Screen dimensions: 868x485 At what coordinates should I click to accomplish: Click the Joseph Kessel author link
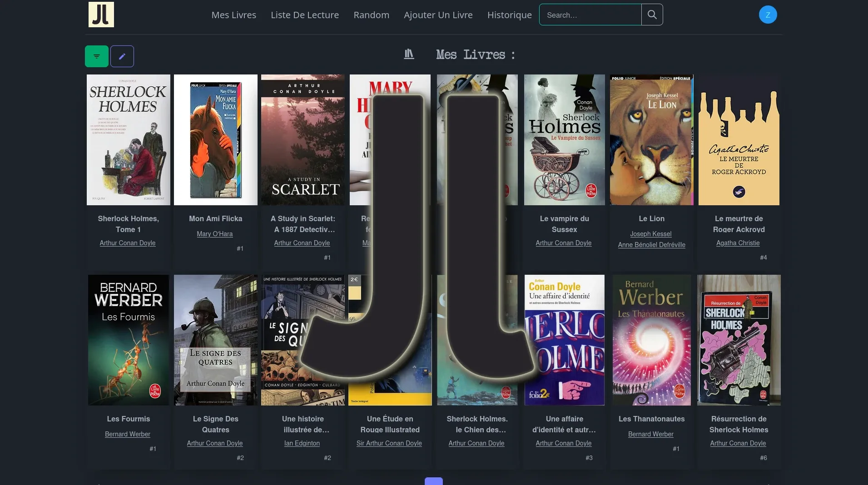(x=650, y=234)
